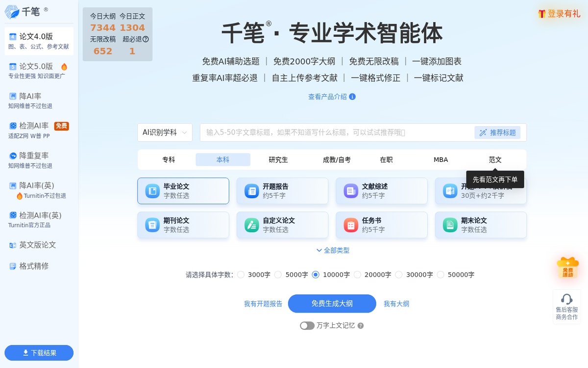Open 检测AI率 free detection tool
The width and height of the screenshot is (588, 368).
(x=34, y=126)
